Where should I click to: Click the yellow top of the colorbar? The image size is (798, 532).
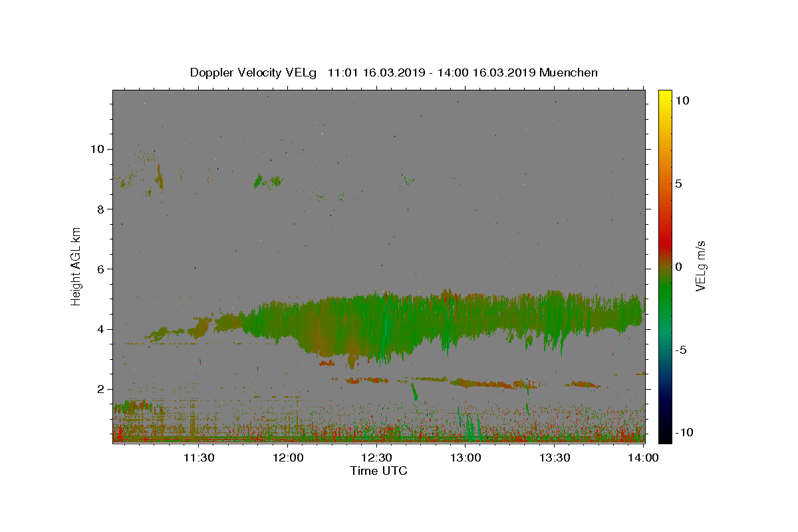665,98
